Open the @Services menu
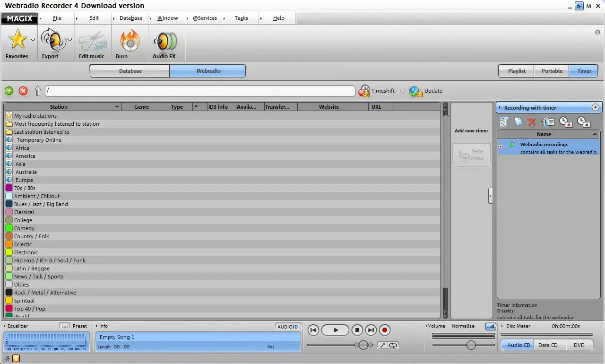Screen dimensions: 605x364 click(x=205, y=18)
